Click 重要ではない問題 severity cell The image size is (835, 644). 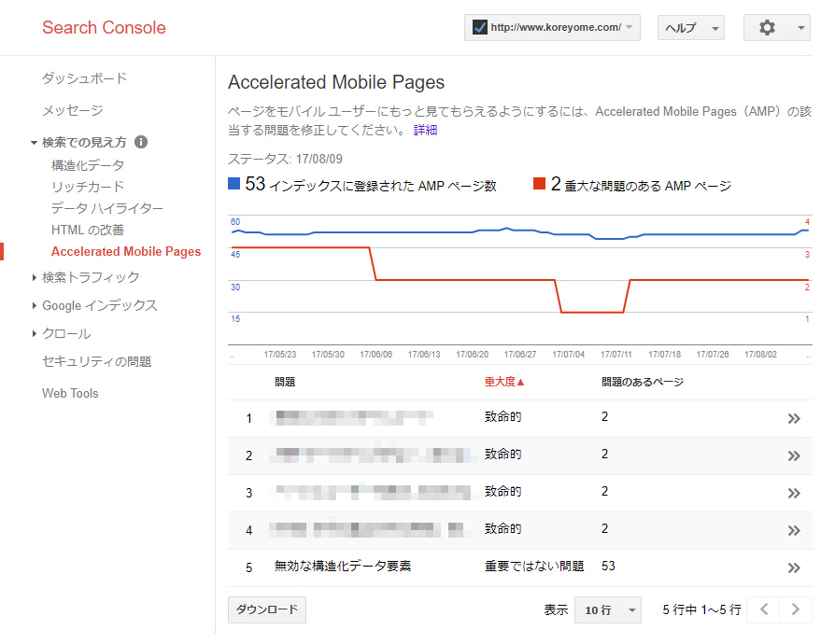pos(534,566)
